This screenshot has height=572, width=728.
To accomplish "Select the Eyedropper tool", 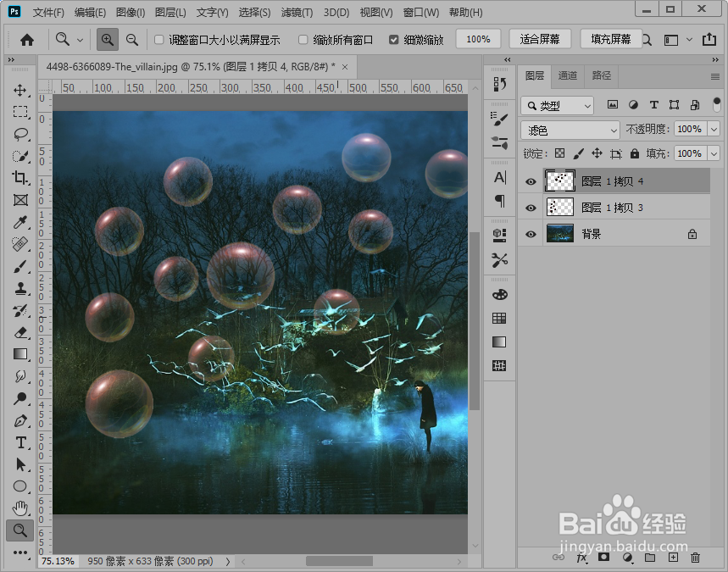I will [x=20, y=222].
